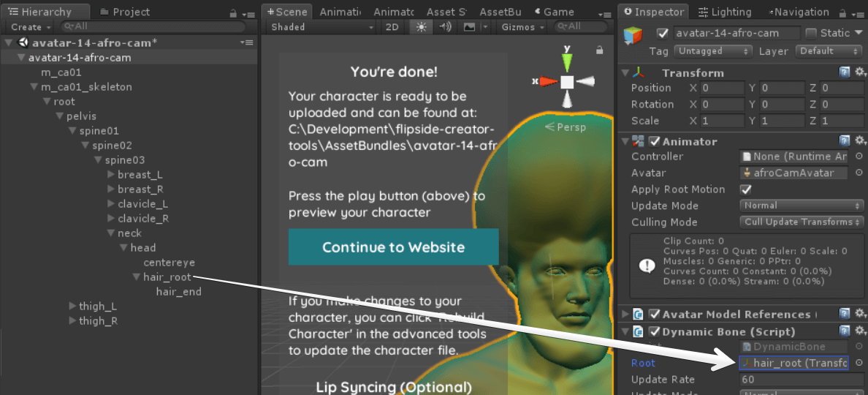Select centereye in the hierarchy
This screenshot has width=868, height=395.
(x=169, y=262)
